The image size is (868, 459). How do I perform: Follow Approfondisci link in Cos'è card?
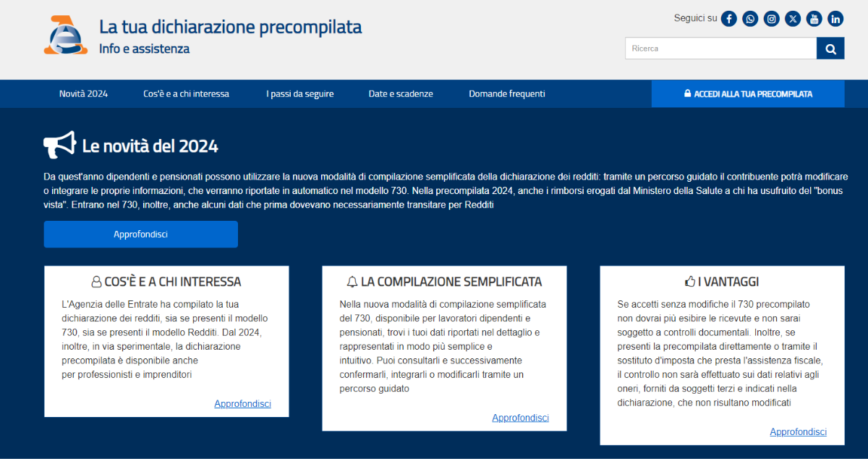tap(242, 404)
